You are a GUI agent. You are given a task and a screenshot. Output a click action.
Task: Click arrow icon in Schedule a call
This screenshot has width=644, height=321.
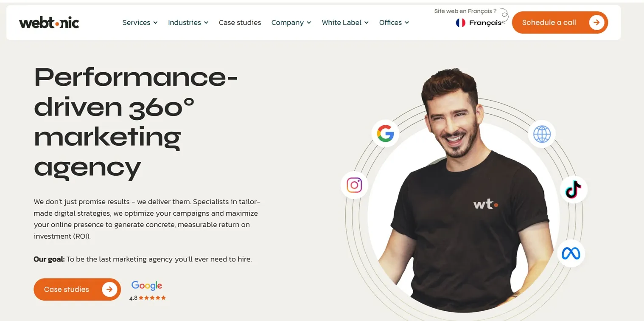pos(596,23)
